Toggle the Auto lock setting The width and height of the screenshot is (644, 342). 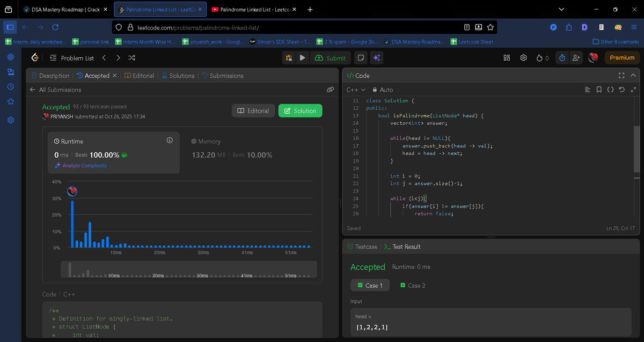click(383, 90)
